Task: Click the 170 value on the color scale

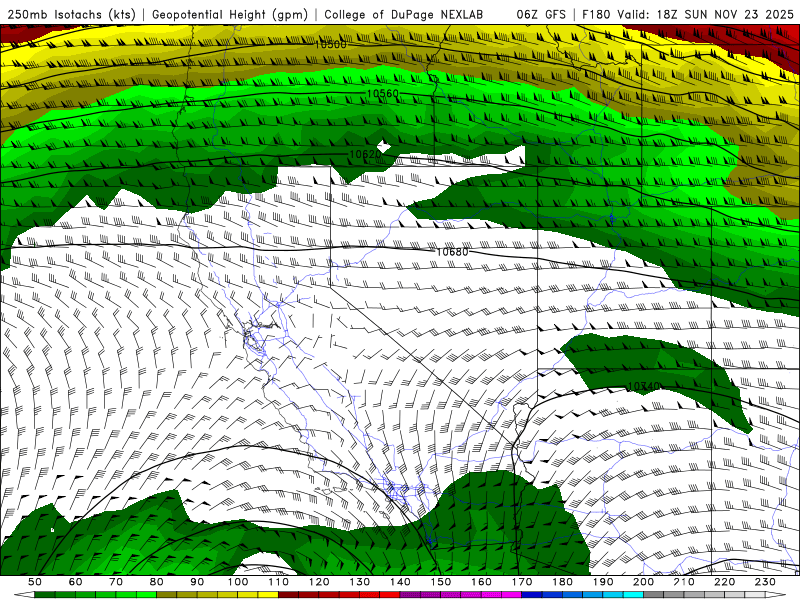Action: (522, 582)
